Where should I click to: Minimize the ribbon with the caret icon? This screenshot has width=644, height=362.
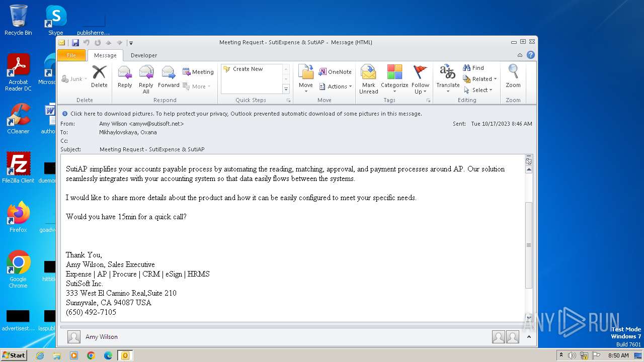coord(520,55)
